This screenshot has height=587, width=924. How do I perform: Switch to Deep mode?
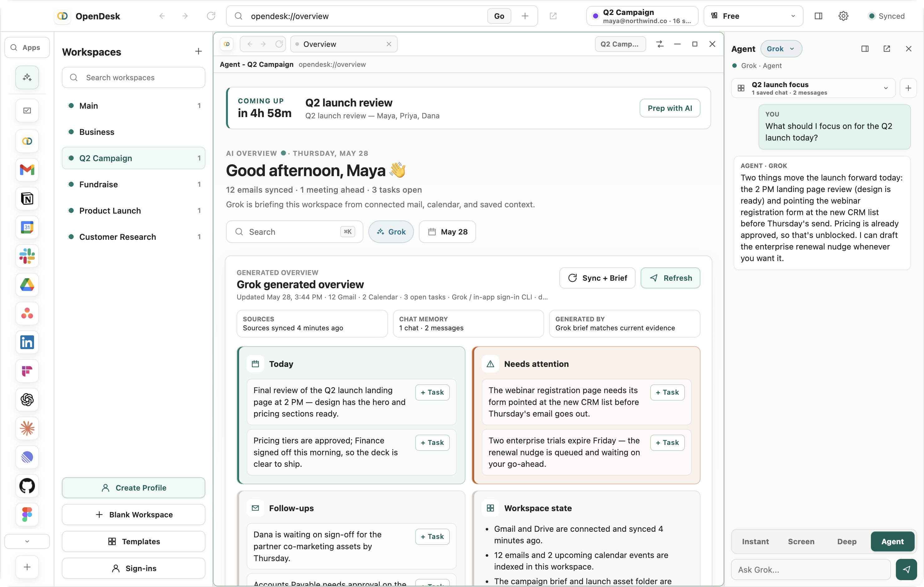(x=847, y=541)
